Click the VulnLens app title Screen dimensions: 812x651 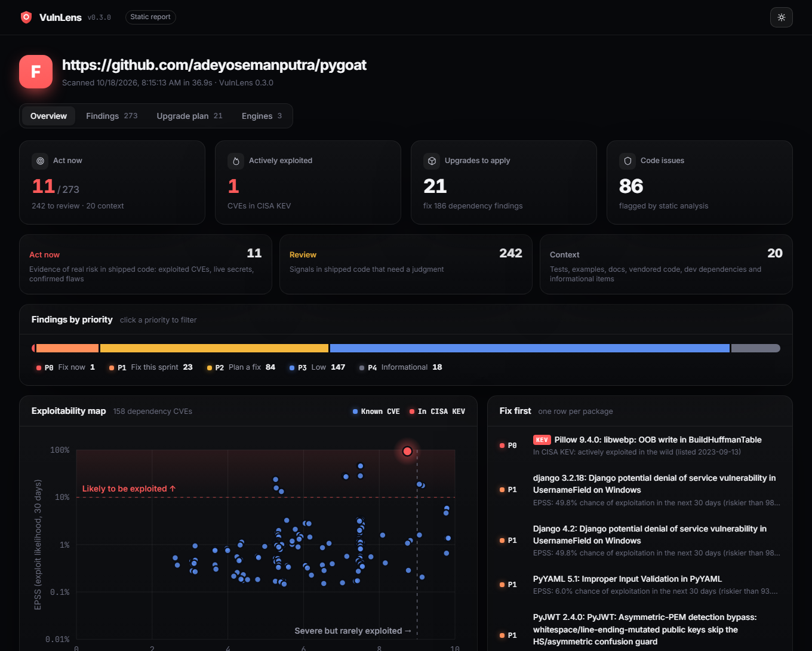60,17
